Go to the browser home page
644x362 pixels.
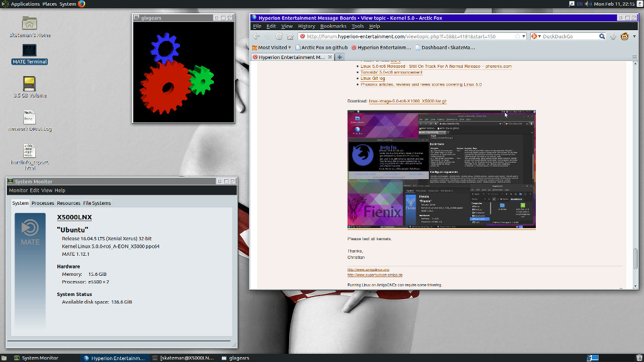pyautogui.click(x=290, y=36)
